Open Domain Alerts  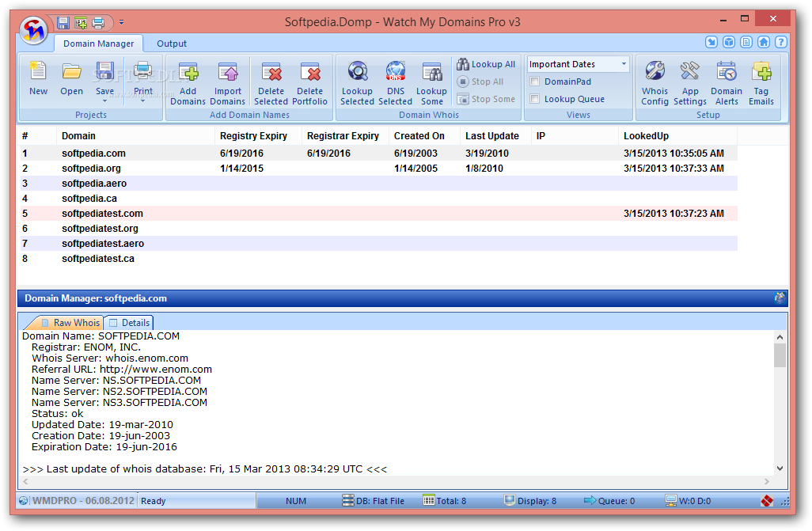(727, 83)
